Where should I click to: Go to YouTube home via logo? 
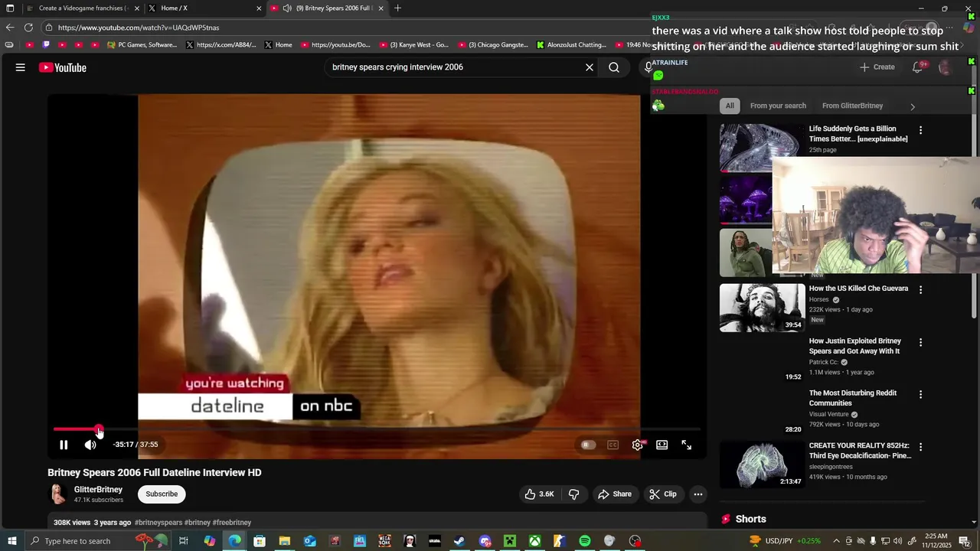click(63, 67)
